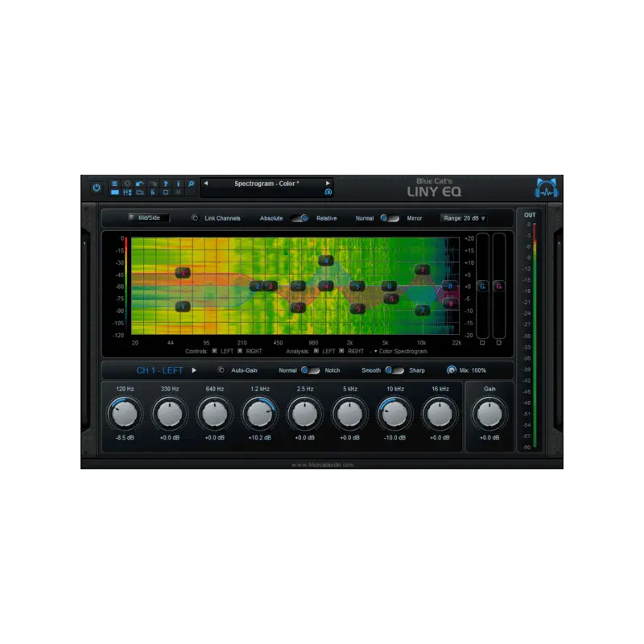Image resolution: width=644 pixels, height=644 pixels.
Task: Click the magnifier zoom icon
Action: pyautogui.click(x=191, y=184)
